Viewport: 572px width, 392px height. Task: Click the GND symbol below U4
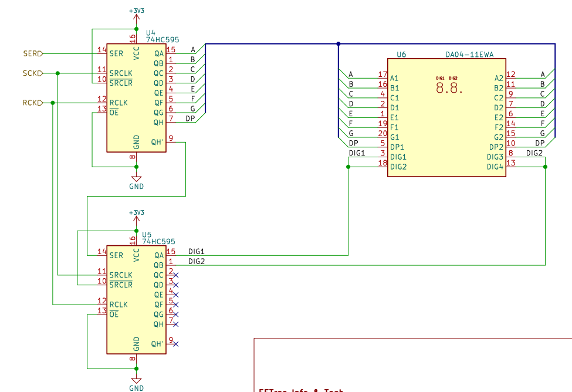coord(136,180)
